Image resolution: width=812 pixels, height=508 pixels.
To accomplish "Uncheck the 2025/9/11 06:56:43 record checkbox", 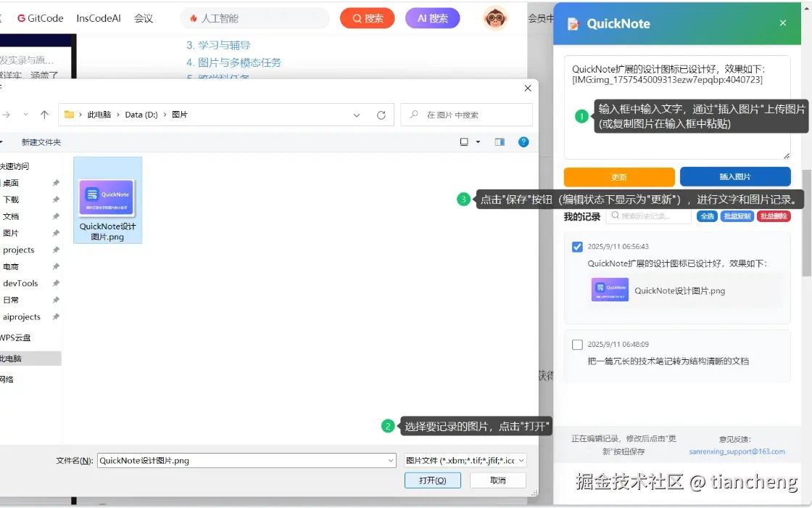I will pyautogui.click(x=577, y=247).
